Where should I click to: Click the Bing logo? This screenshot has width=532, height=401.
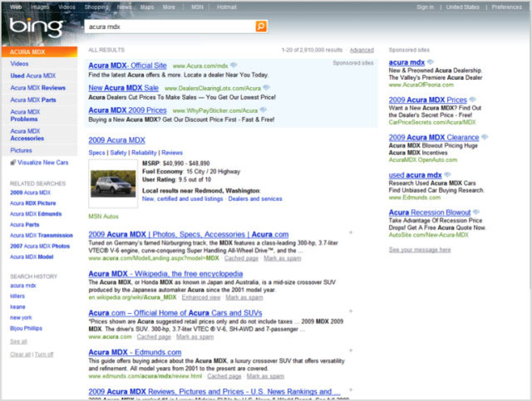pos(37,27)
